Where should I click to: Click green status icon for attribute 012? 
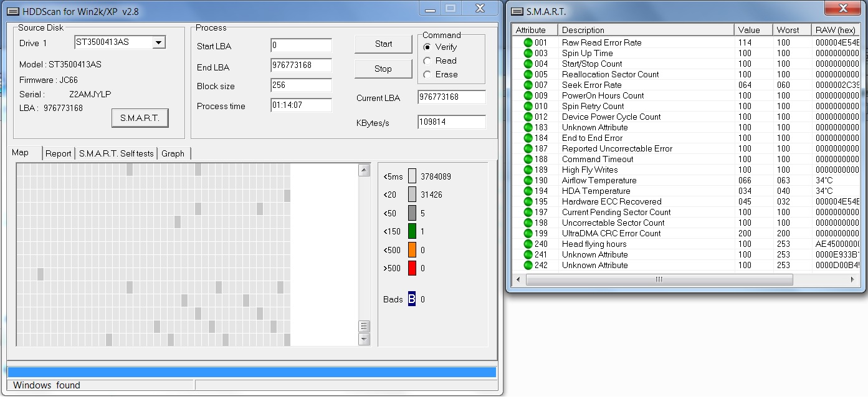528,117
